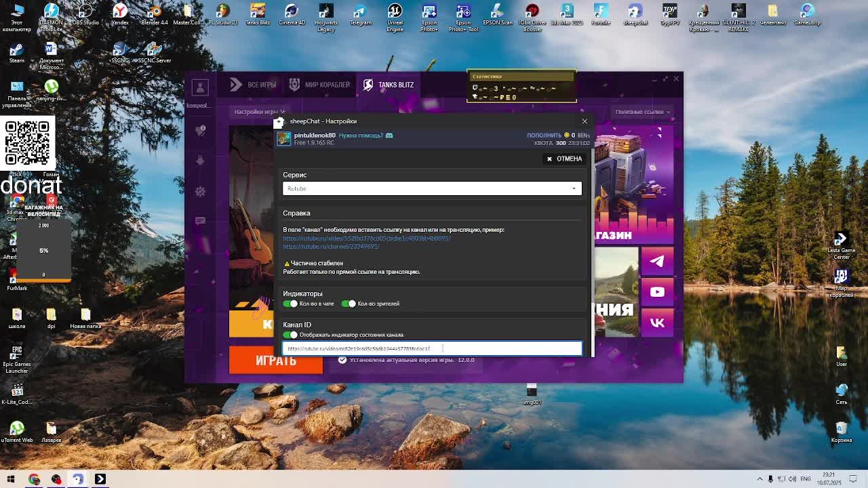Toggle the channel status indicator switch
The image size is (868, 488).
tap(291, 335)
